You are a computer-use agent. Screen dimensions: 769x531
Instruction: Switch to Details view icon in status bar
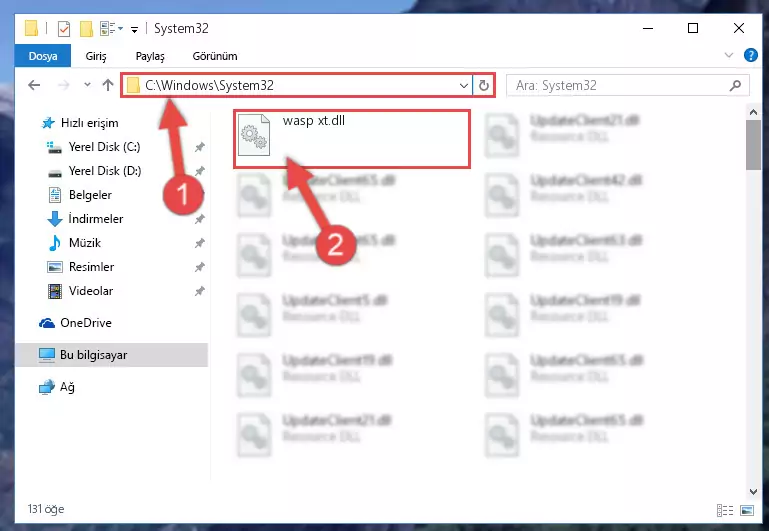[725, 510]
